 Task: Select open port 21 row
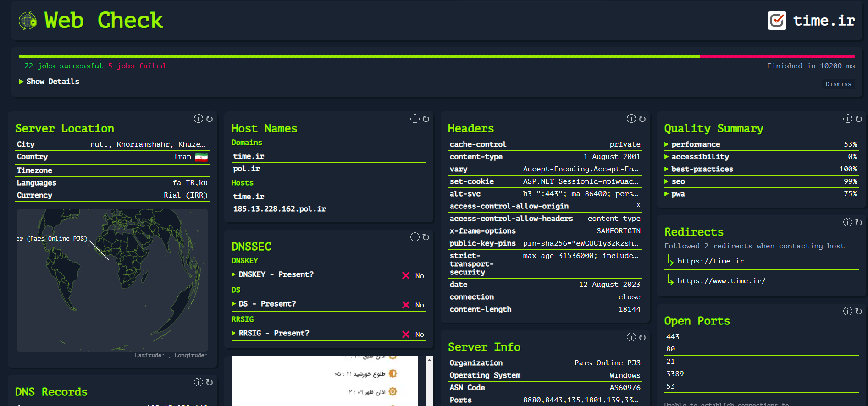(x=762, y=362)
